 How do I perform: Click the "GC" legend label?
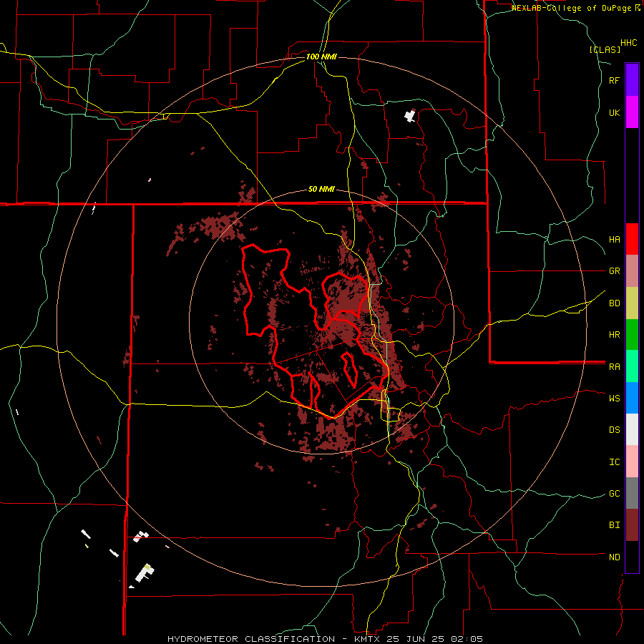[x=614, y=494]
